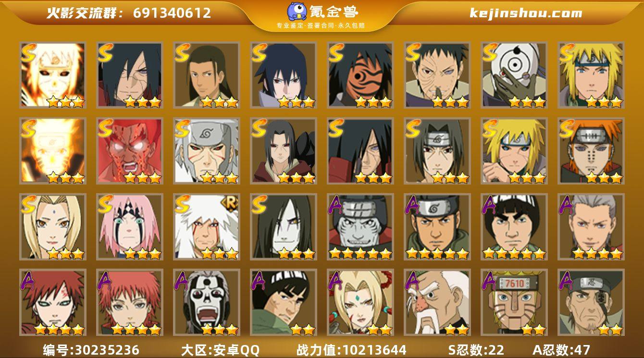
Task: Click Asuma's bearded A-rank portrait
Action: 437,226
